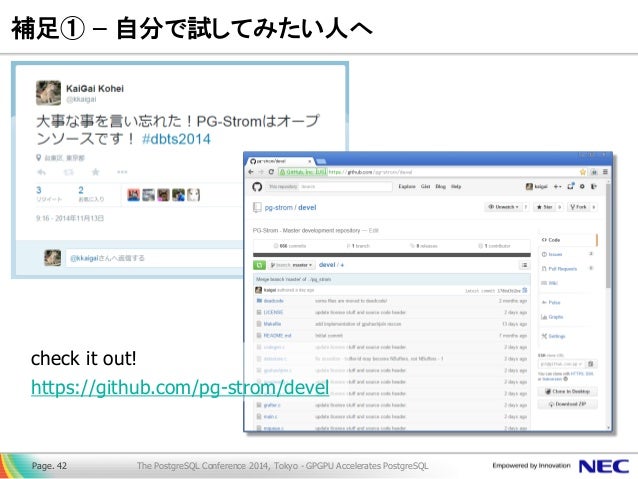The image size is (638, 479).
Task: Click the copy clone URL clipboard icon
Action: 591,364
